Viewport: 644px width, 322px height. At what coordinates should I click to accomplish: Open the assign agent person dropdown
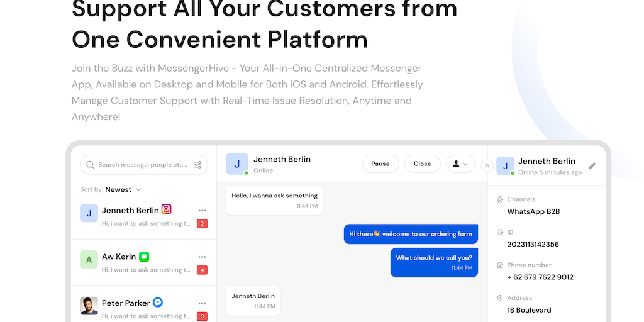(x=461, y=164)
